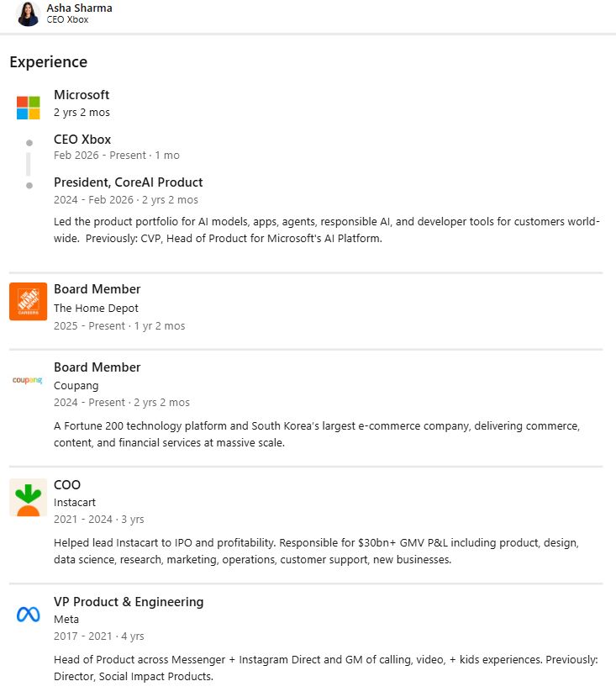
Task: Click the CoreAI Product role description
Action: [326, 230]
